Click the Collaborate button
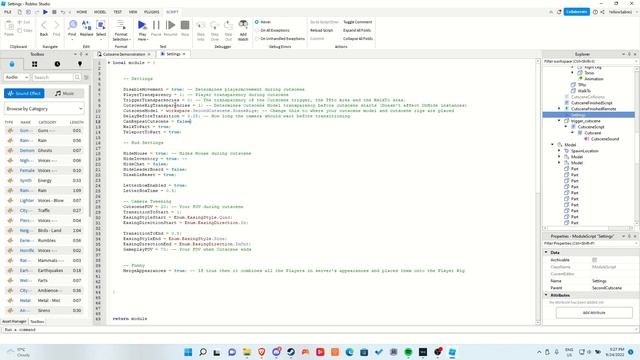This screenshot has height=360, width=640. coord(576,12)
